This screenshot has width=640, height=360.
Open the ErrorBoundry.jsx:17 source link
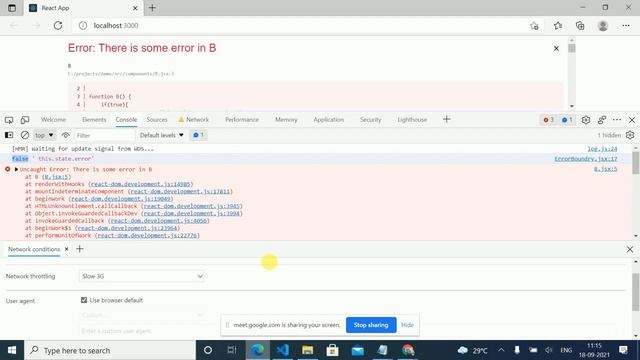[586, 159]
